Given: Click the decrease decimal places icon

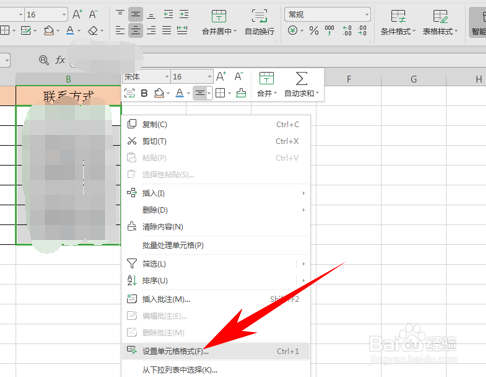Looking at the screenshot, I should 362,31.
